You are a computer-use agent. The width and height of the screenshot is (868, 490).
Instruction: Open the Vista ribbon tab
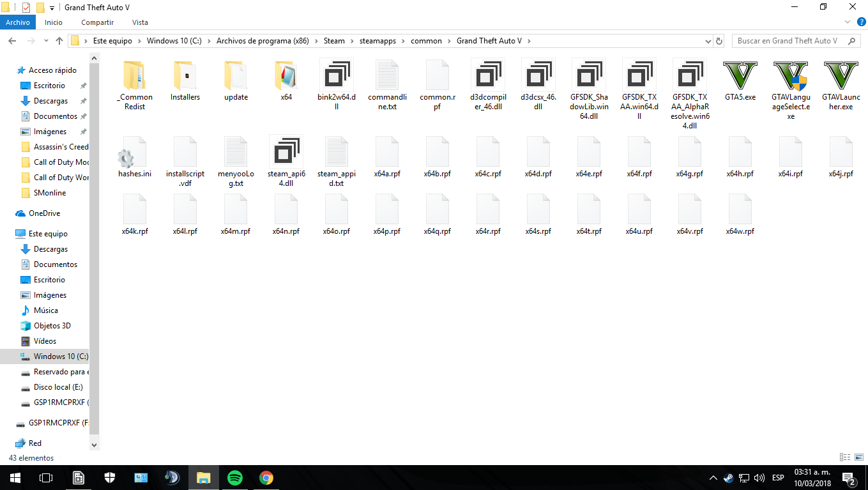click(x=140, y=22)
